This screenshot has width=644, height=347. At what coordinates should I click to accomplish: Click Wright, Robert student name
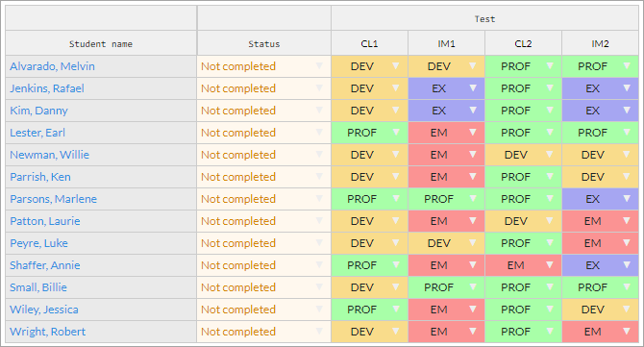[x=48, y=332]
